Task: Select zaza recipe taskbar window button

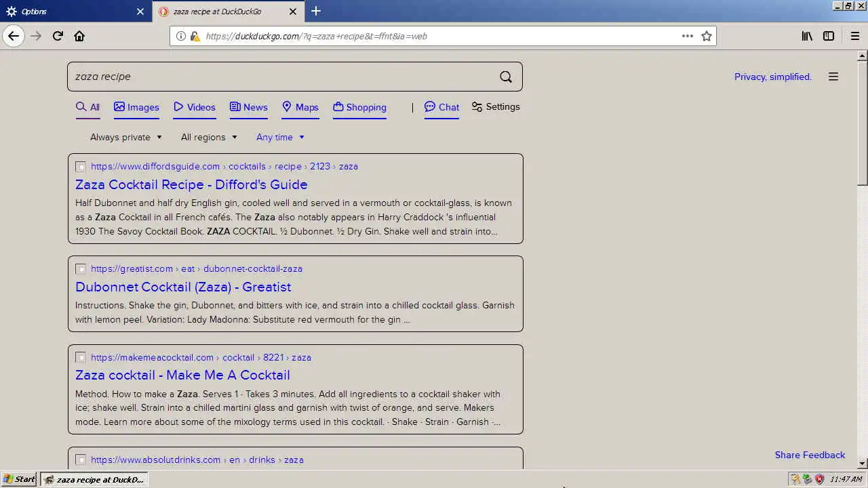Action: pos(94,479)
